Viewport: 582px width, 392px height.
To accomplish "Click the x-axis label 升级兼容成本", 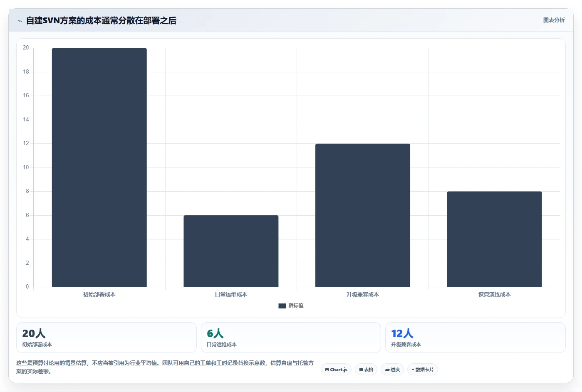I will tap(363, 294).
